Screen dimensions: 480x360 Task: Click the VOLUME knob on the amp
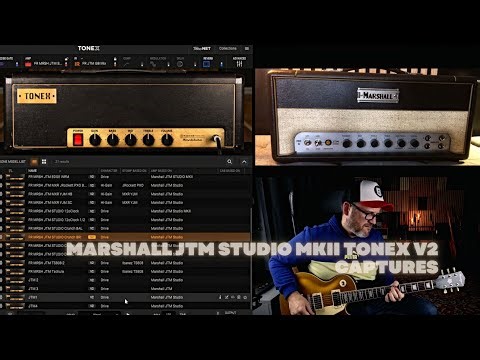(x=167, y=140)
